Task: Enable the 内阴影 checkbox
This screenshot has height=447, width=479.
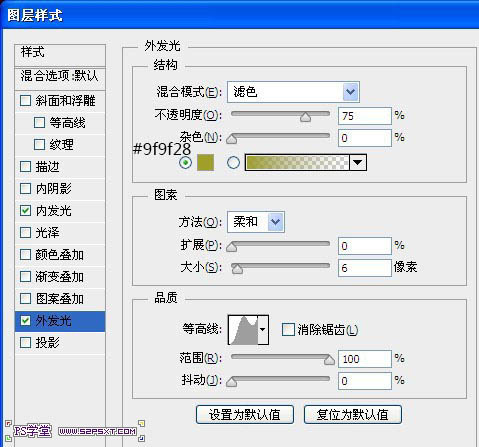Action: click(x=26, y=189)
